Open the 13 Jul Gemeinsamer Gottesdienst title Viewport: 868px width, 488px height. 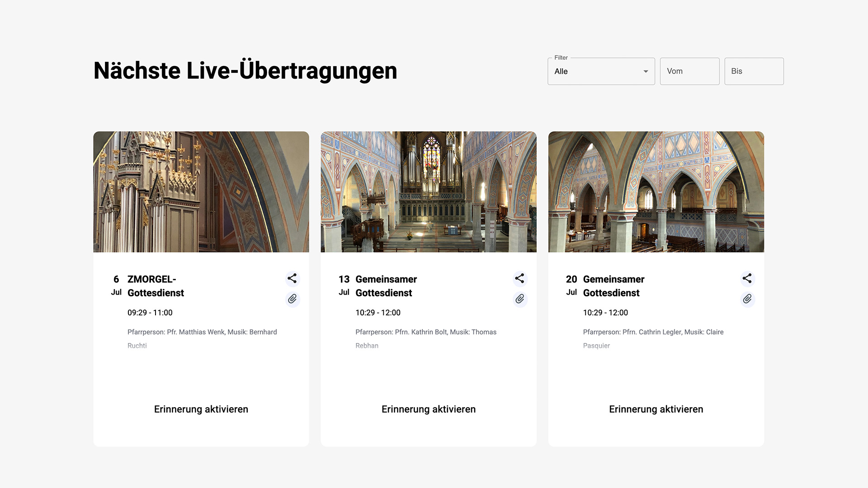pos(386,286)
